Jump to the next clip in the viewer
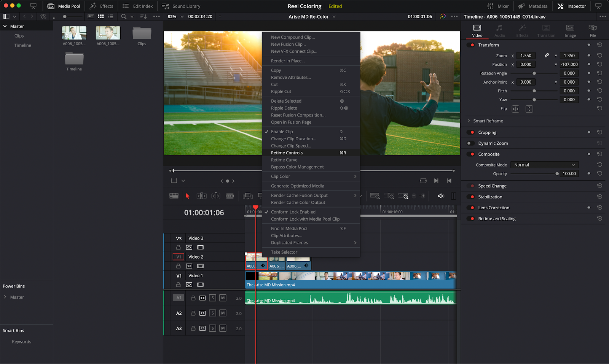Screen dimensions: 609x364 click(x=436, y=181)
